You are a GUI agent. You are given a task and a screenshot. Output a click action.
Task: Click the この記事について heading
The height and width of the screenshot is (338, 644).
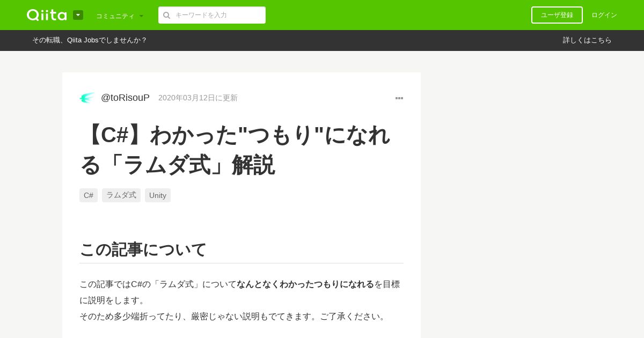(x=143, y=249)
